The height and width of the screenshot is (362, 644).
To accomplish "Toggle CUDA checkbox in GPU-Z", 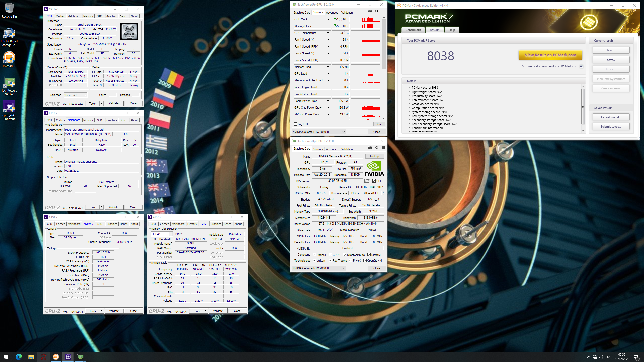I will [x=330, y=255].
